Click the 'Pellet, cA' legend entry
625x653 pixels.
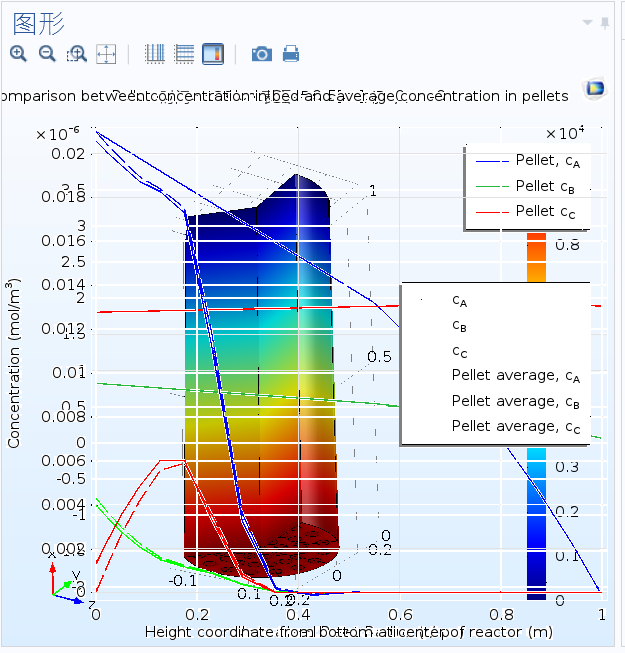[x=548, y=160]
